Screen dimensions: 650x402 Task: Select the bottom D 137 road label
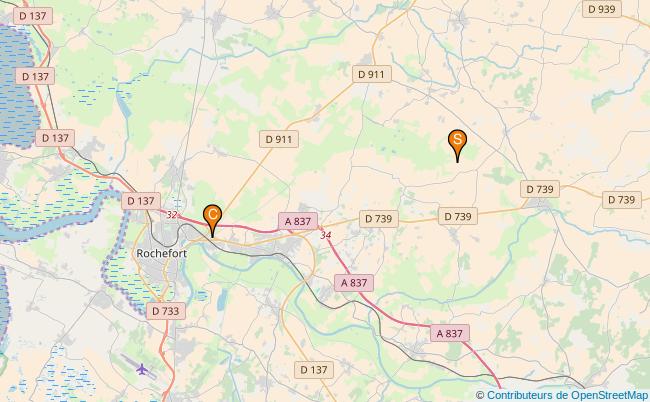pyautogui.click(x=314, y=370)
